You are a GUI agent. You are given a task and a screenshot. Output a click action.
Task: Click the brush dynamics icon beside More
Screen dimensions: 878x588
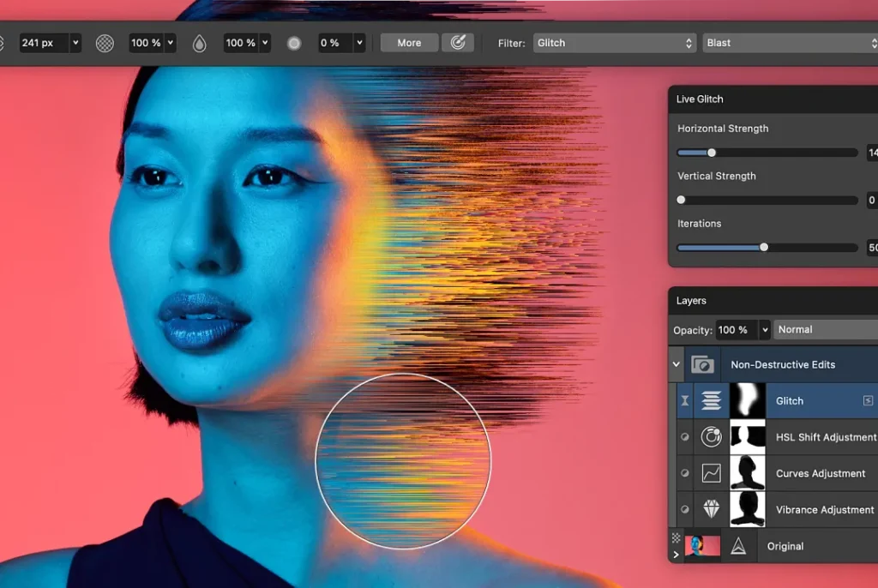point(458,42)
